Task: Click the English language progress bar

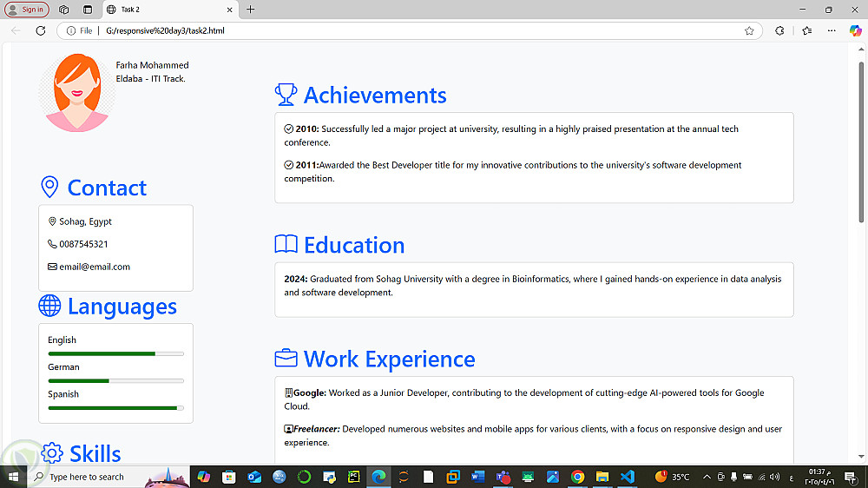Action: (x=115, y=353)
